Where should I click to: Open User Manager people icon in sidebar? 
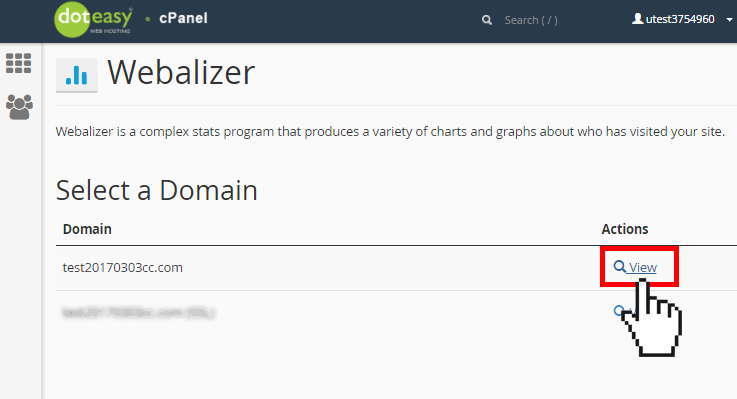click(19, 107)
